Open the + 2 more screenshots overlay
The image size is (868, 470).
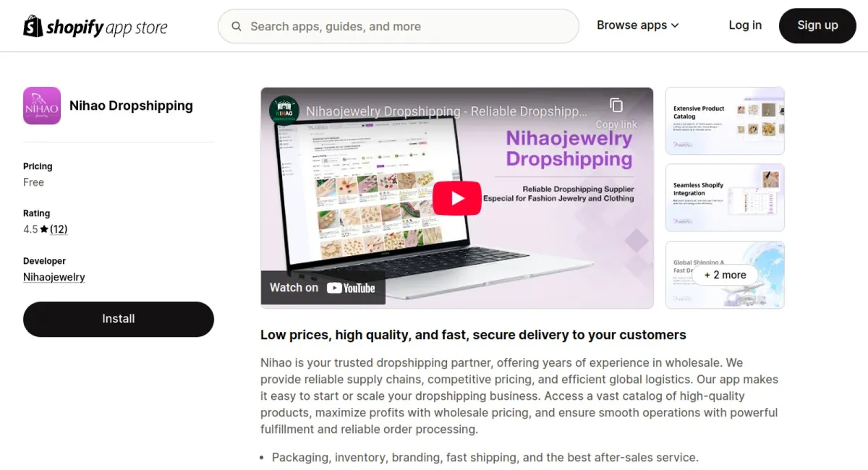725,275
